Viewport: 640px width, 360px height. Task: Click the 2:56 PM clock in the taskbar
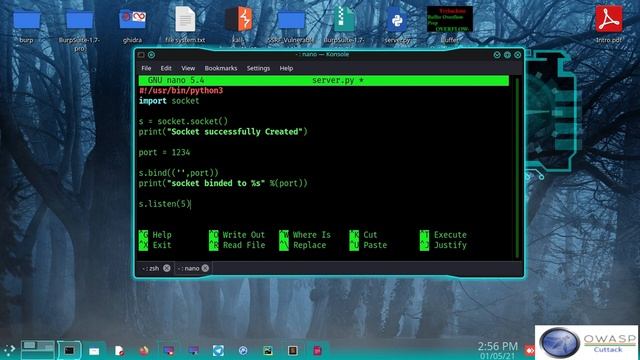point(498,347)
